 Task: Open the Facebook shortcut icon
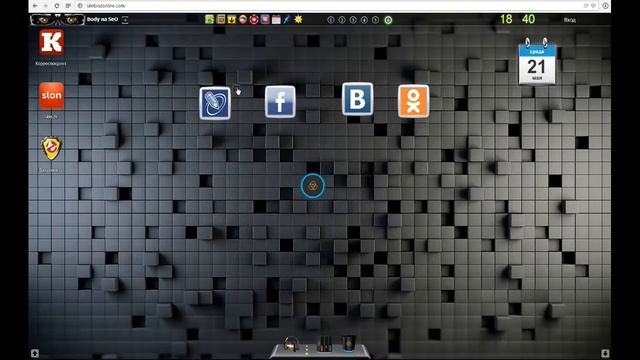280,102
